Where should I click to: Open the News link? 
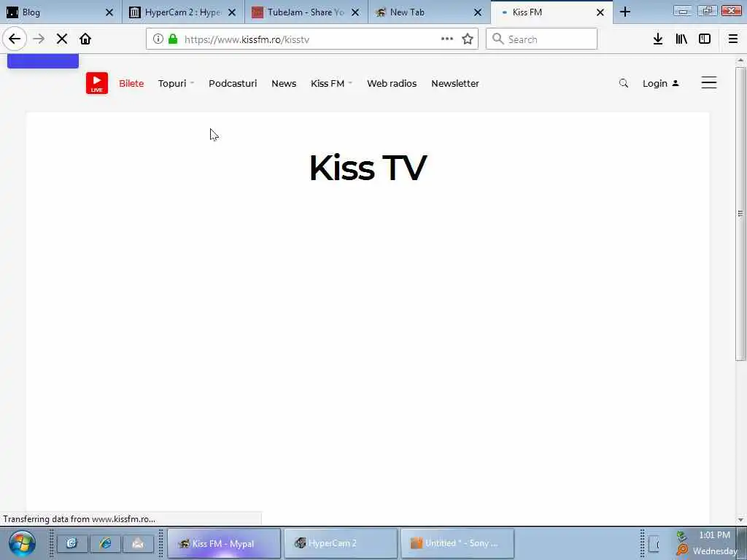pos(284,83)
